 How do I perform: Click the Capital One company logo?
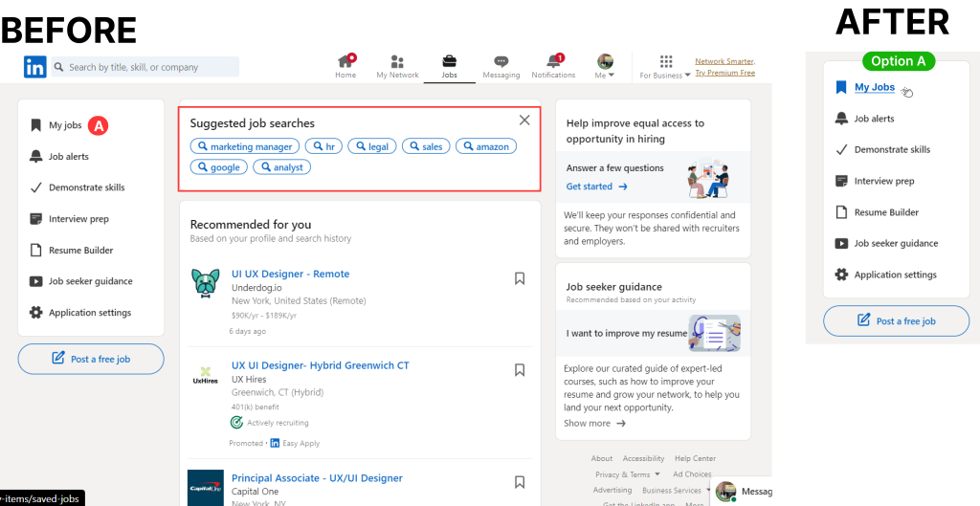(x=206, y=488)
